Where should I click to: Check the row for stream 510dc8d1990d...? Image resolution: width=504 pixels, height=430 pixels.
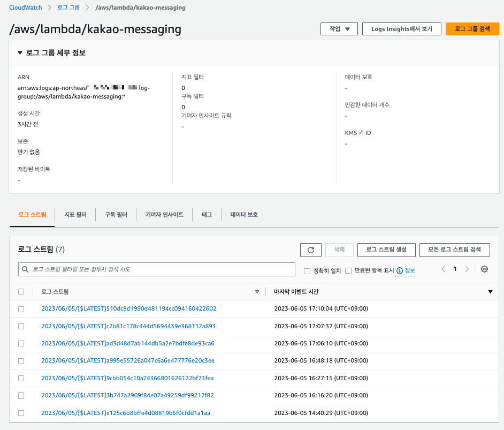click(x=21, y=309)
